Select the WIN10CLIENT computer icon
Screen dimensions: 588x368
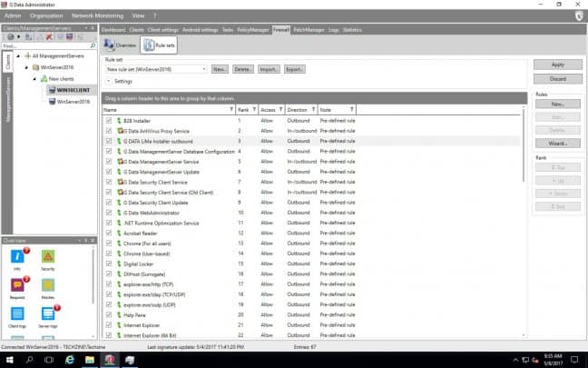point(52,90)
